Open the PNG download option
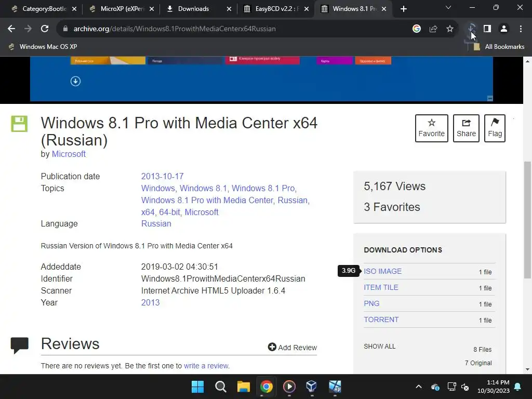The height and width of the screenshot is (399, 532). click(371, 303)
